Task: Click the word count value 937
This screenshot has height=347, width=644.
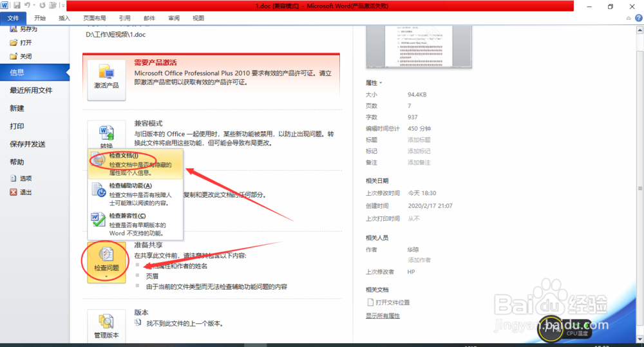Action: click(x=412, y=117)
